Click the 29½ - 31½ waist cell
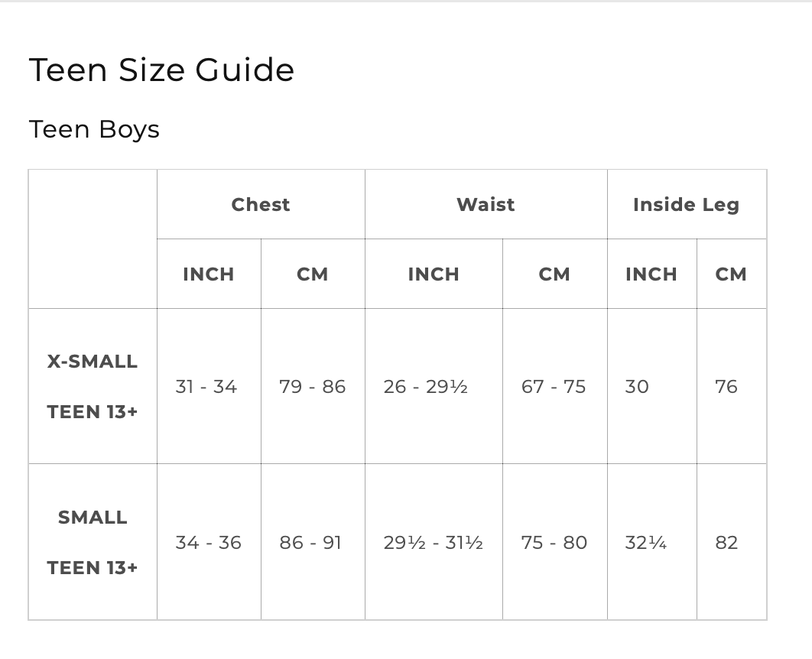 tap(433, 543)
